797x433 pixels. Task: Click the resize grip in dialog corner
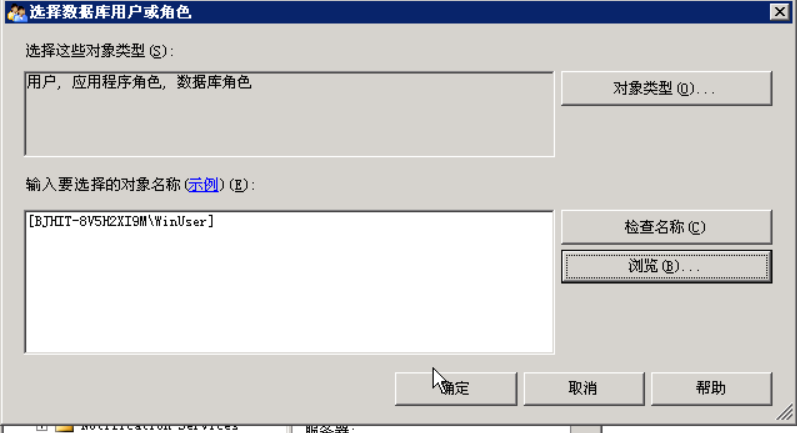[x=784, y=412]
